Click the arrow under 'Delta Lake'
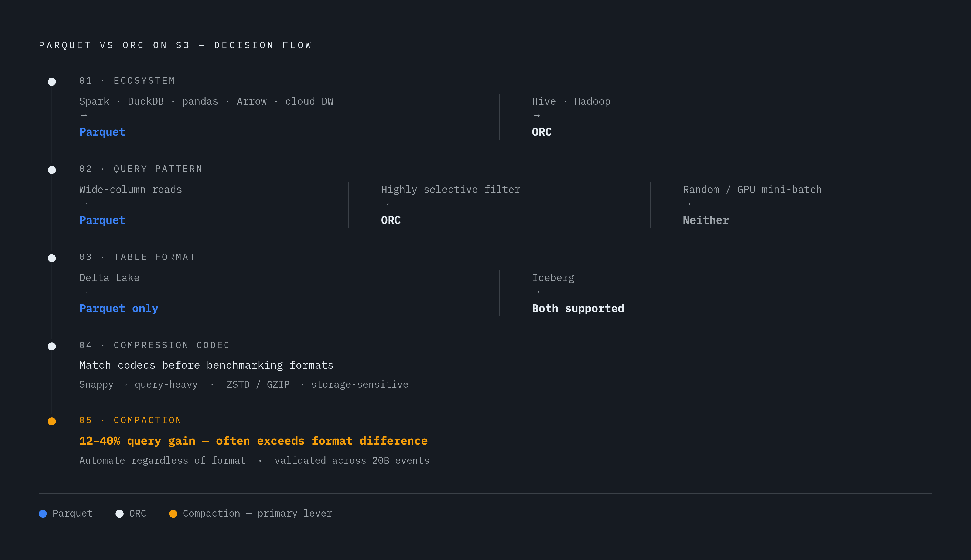The height and width of the screenshot is (560, 971). click(84, 292)
